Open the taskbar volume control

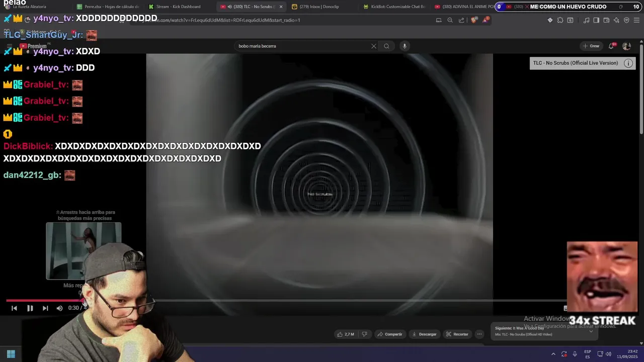[608, 354]
